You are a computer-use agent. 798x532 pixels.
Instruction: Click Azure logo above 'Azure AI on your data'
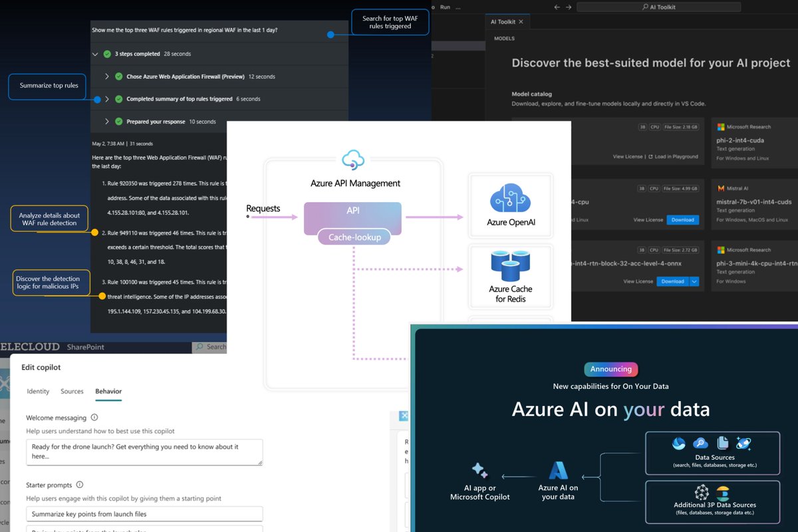[558, 471]
